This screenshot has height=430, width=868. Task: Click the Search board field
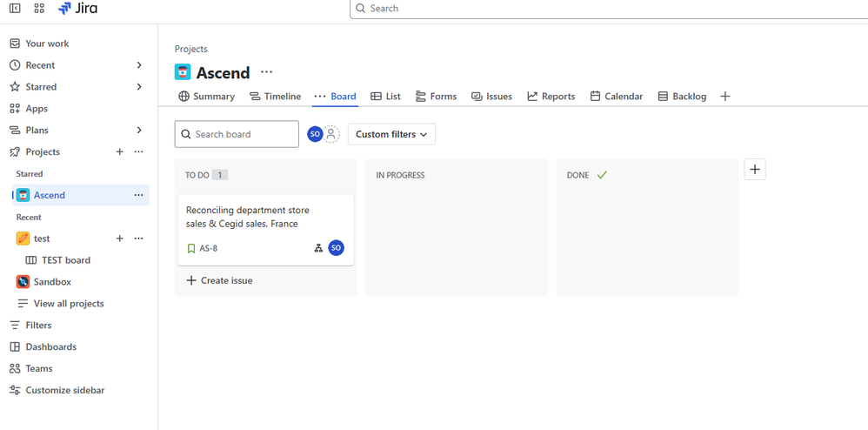[237, 134]
